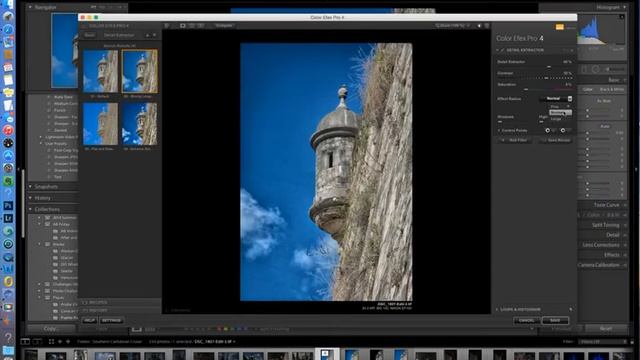Click Lightroom filmstrip back arrow
This screenshot has height=360, width=640.
click(60, 342)
